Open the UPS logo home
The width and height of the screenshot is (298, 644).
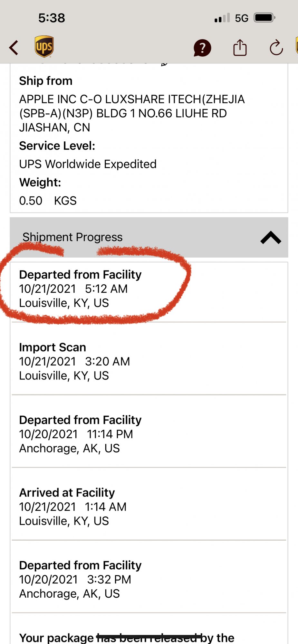tap(44, 47)
